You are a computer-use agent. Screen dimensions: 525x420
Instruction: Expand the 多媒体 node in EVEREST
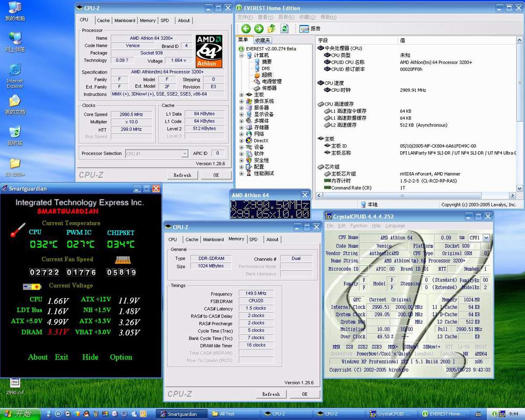tap(241, 121)
